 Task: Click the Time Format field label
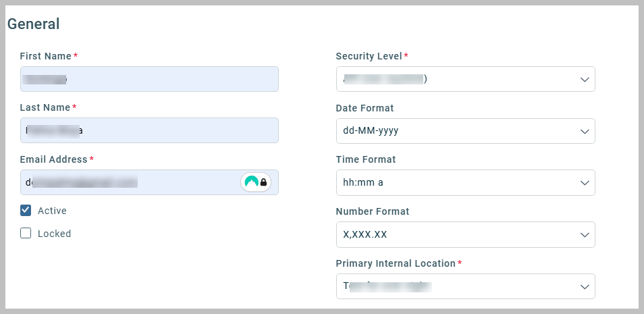coord(365,160)
